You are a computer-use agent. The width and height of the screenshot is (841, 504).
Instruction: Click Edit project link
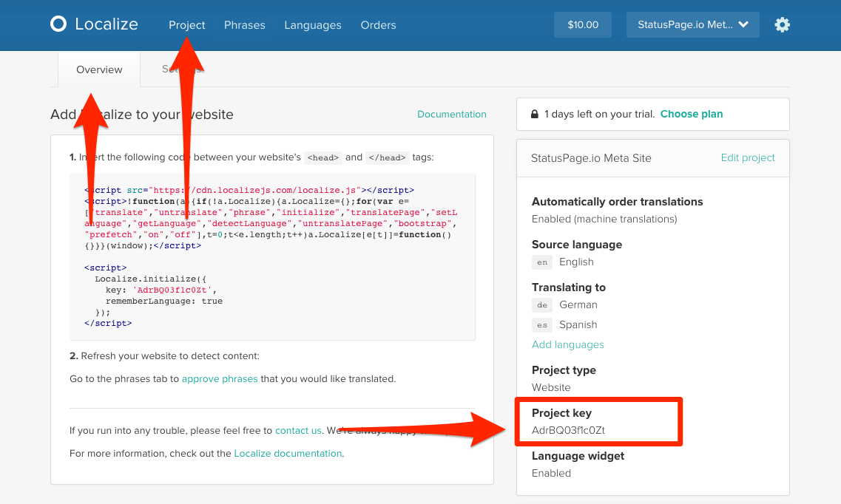point(748,157)
